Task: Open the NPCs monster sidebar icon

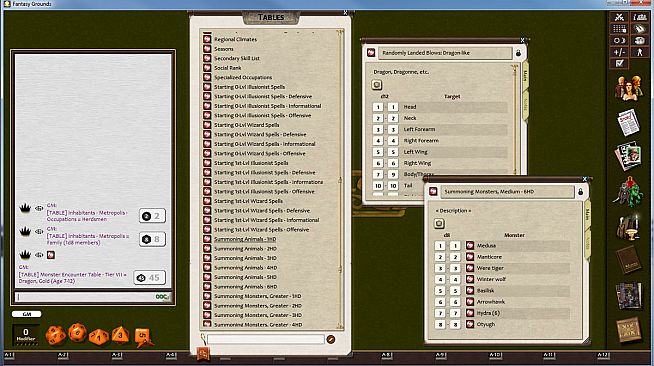Action: (x=629, y=192)
